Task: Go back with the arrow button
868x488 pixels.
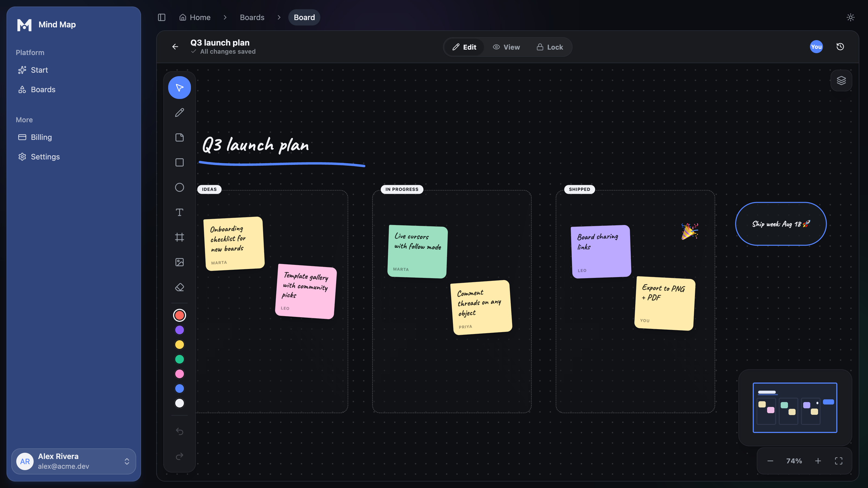Action: coord(175,47)
